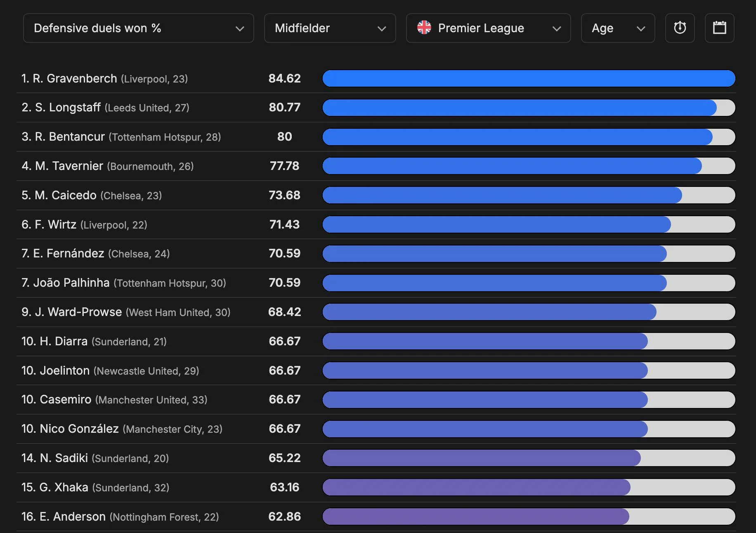Click the 80.77 value for Longstaff

(x=285, y=108)
